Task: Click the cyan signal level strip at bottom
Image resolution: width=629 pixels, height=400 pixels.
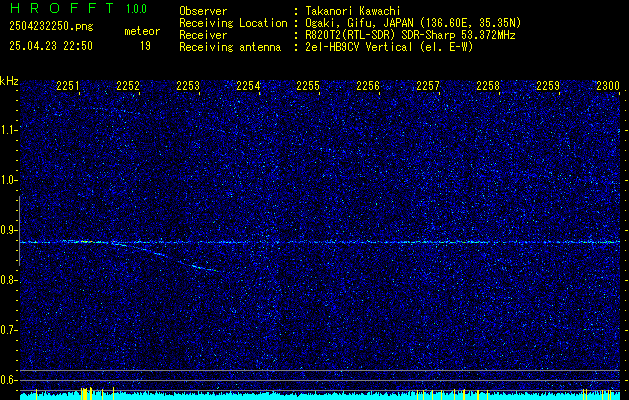Action: coord(320,396)
